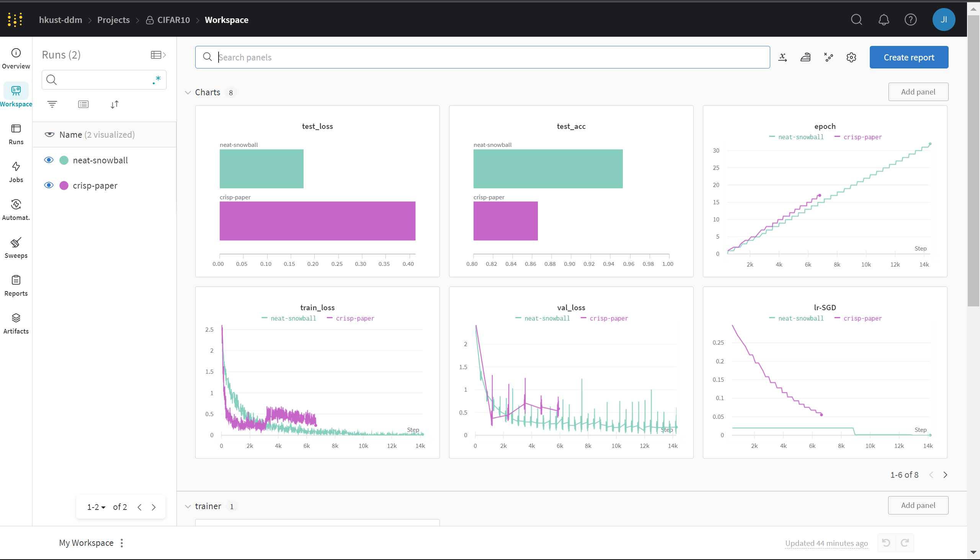Collapse the Charts section
The width and height of the screenshot is (980, 560).
click(188, 92)
